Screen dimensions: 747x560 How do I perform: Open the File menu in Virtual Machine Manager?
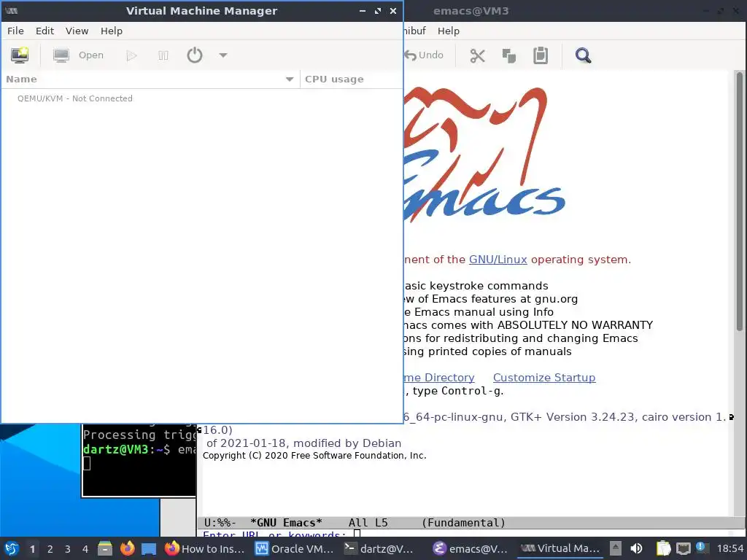coord(15,31)
